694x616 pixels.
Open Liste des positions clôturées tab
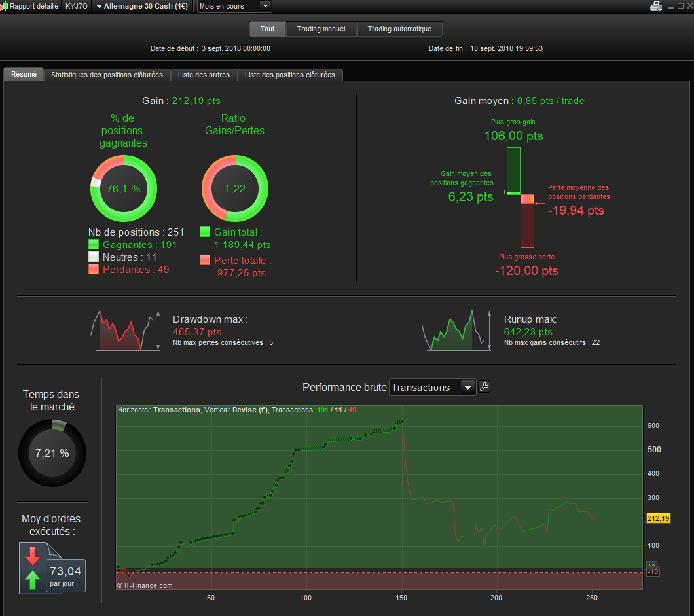click(290, 75)
